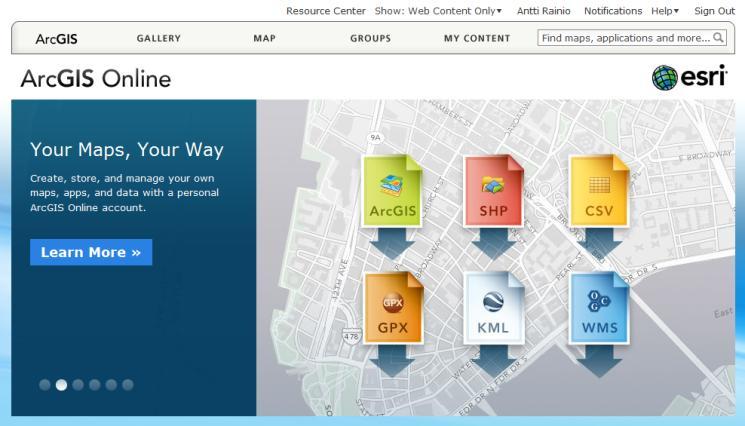Click the yellow CSV file icon
This screenshot has width=745, height=426.
599,190
